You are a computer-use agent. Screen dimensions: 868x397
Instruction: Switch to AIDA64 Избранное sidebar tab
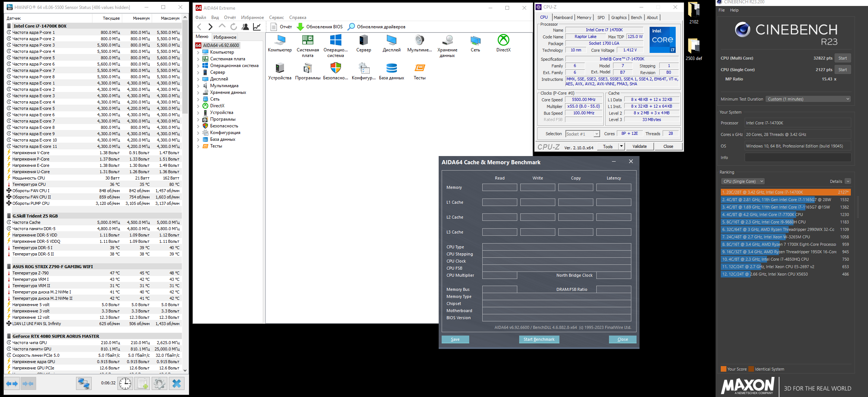225,37
